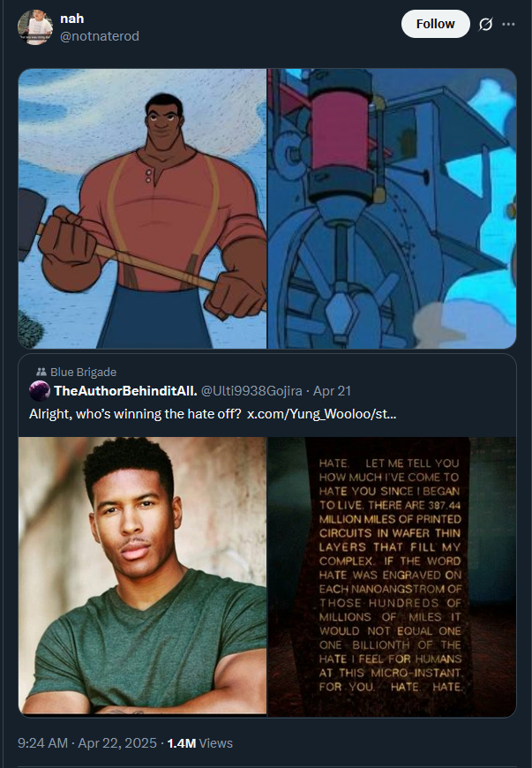Follow the x.com/Yung_Wooloo link
The height and width of the screenshot is (768, 532).
coord(321,414)
